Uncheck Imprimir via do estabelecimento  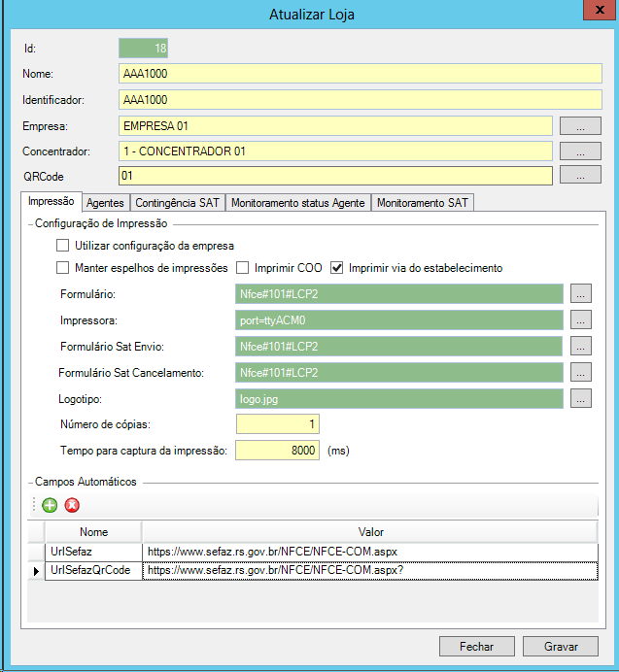point(338,268)
